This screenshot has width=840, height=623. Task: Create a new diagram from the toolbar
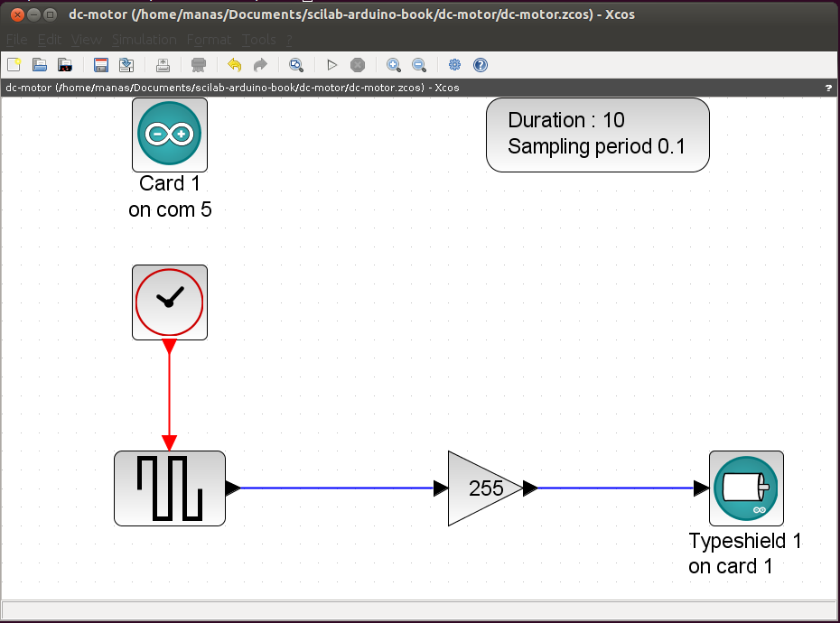(14, 65)
